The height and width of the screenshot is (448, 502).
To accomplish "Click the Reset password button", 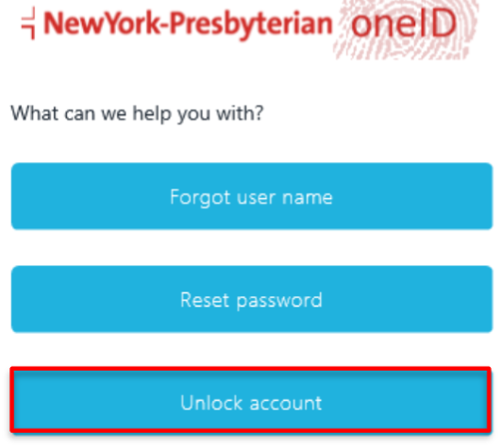I will (252, 299).
